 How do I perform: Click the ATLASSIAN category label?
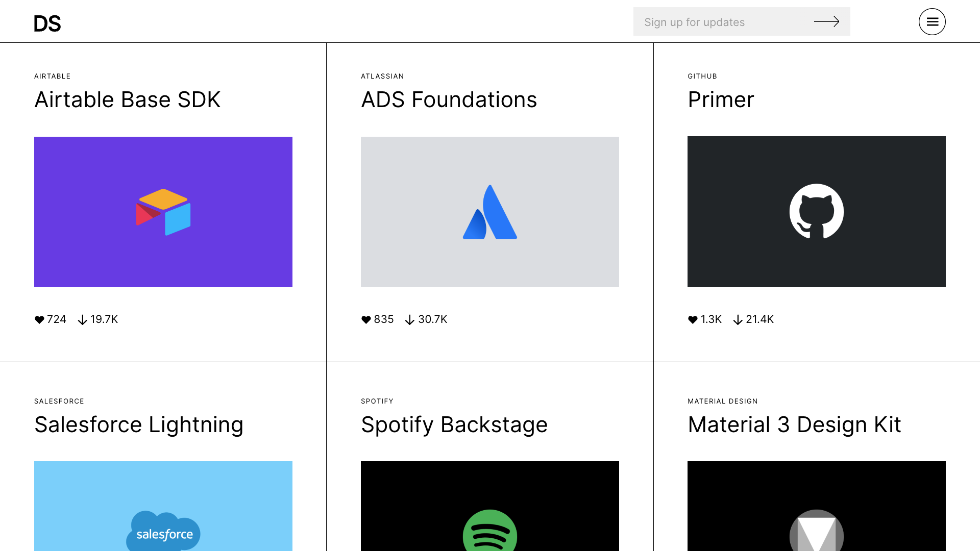pos(382,76)
